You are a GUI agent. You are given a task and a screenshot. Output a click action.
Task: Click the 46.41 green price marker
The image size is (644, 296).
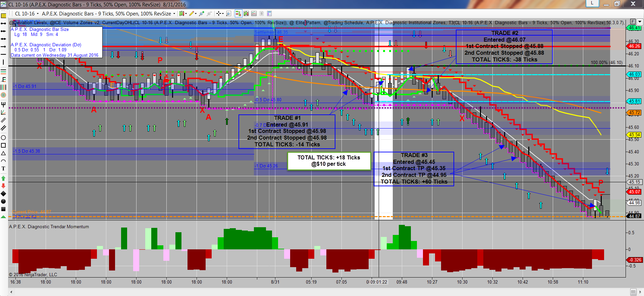(634, 28)
